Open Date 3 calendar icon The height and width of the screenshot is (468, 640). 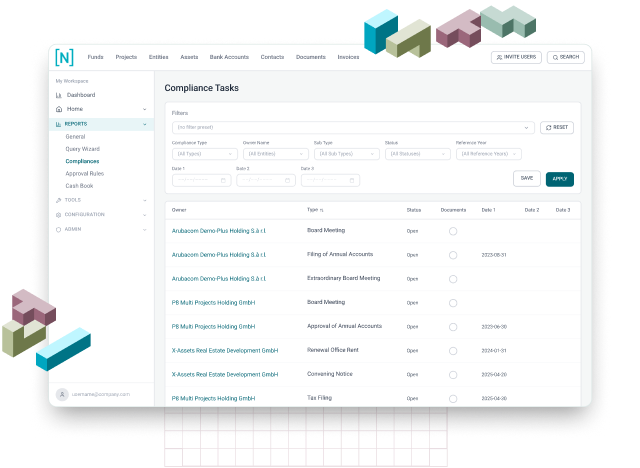(x=352, y=180)
